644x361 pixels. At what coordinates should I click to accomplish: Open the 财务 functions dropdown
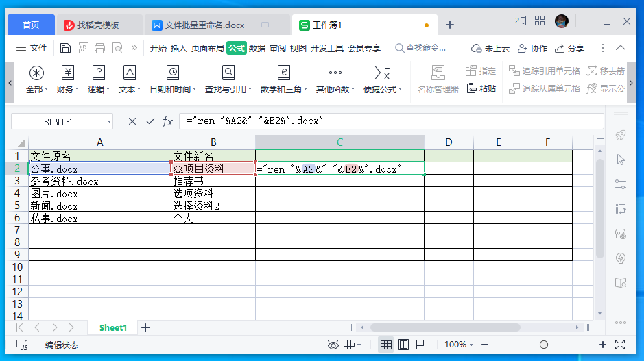click(x=68, y=79)
